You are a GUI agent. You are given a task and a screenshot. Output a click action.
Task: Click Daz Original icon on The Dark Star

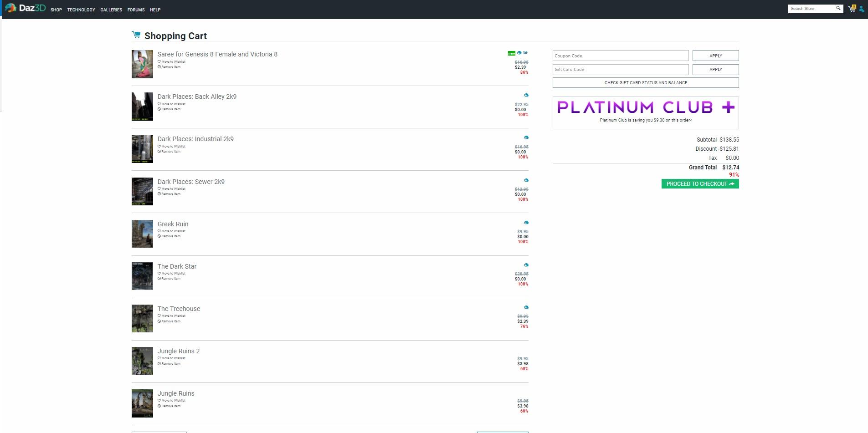click(526, 265)
